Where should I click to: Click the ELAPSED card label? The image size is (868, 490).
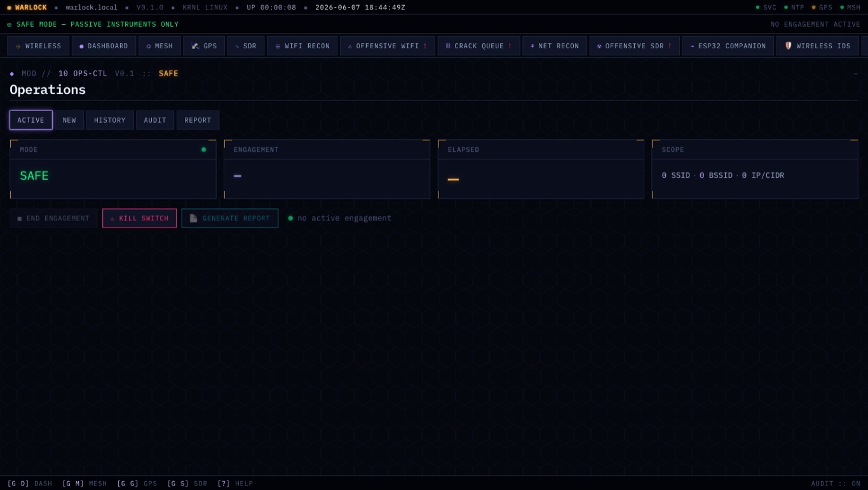463,150
